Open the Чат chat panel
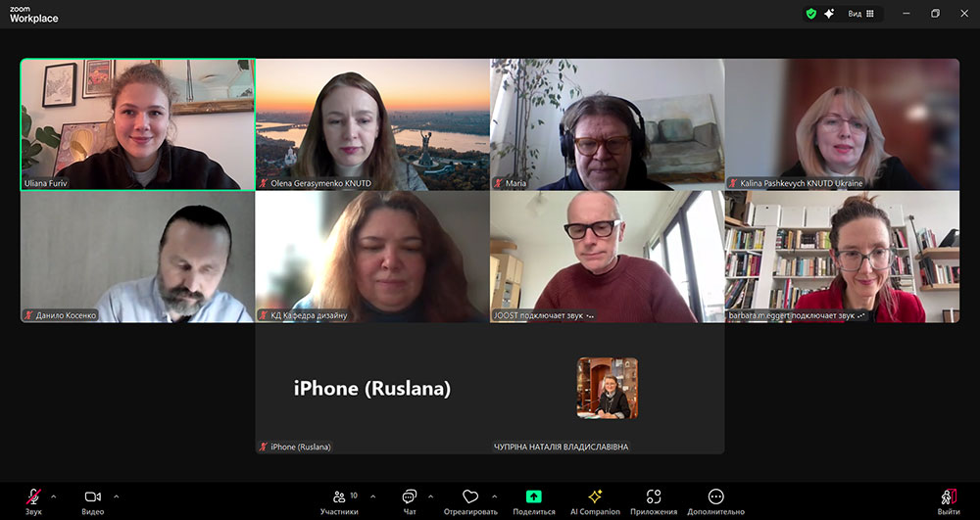Screen dimensions: 980x520 (x=410, y=501)
